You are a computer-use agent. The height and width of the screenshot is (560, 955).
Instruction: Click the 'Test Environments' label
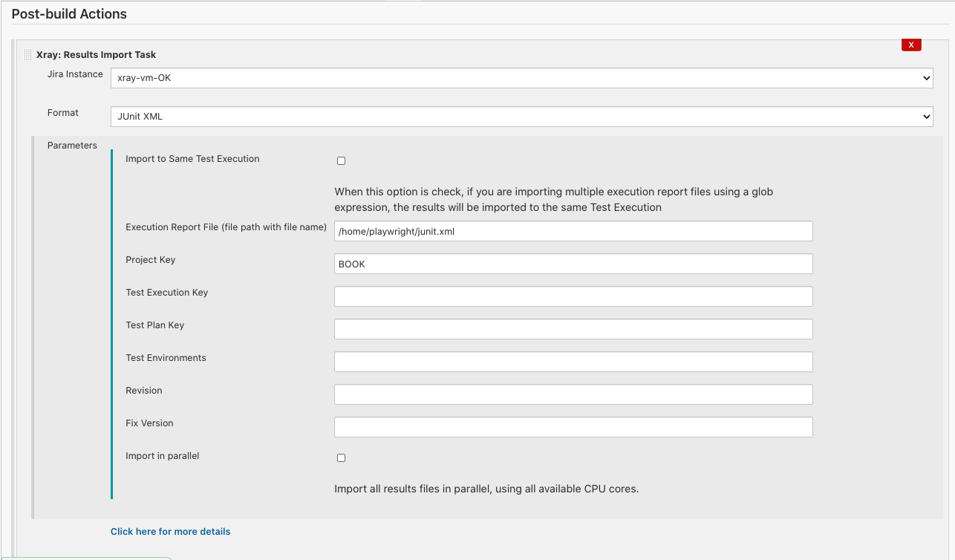[166, 358]
